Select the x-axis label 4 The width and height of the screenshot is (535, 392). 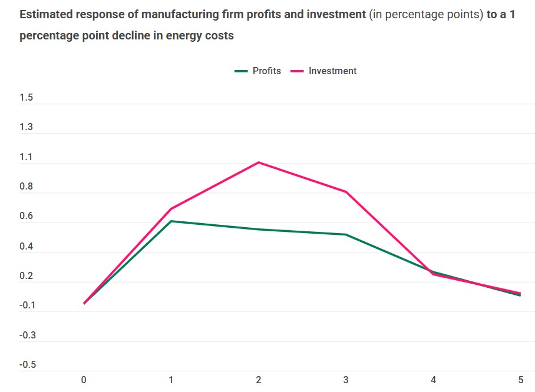point(433,380)
